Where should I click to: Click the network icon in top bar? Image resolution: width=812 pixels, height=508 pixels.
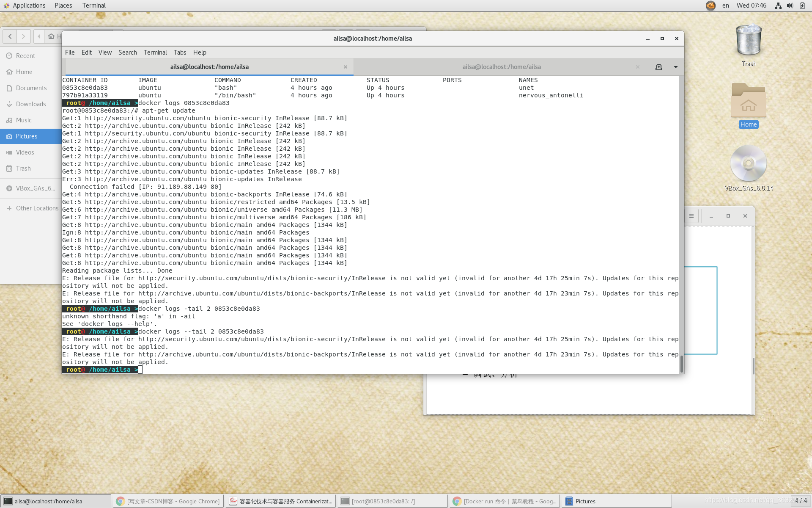778,6
